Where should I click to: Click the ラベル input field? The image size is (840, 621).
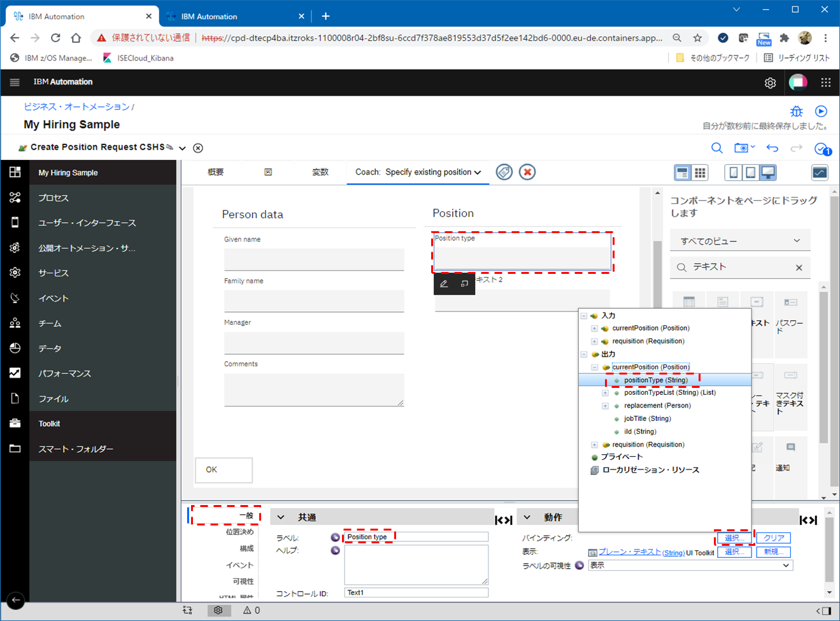pos(416,537)
